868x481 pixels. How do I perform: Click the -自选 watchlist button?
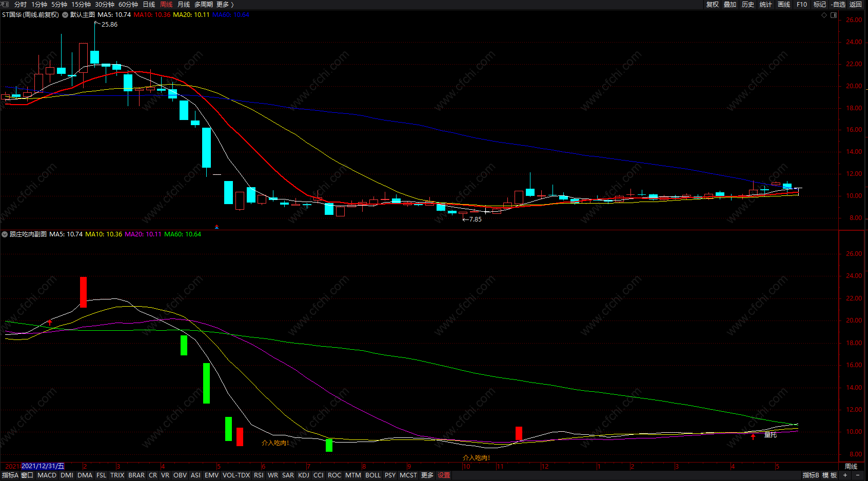[838, 4]
